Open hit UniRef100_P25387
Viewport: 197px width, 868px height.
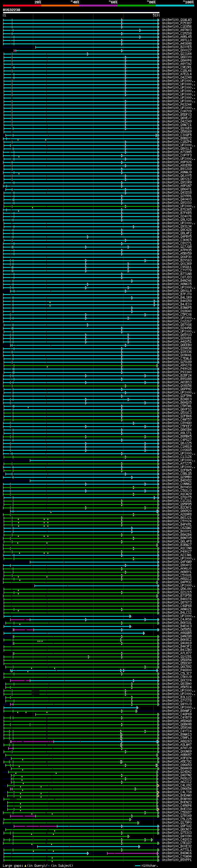pyautogui.click(x=177, y=23)
